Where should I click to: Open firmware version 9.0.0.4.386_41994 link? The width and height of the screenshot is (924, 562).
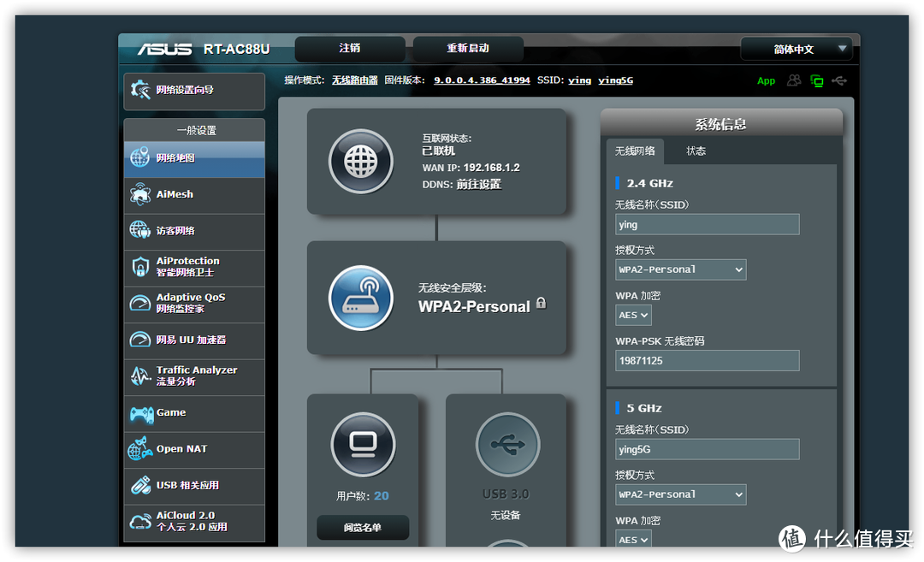point(482,80)
